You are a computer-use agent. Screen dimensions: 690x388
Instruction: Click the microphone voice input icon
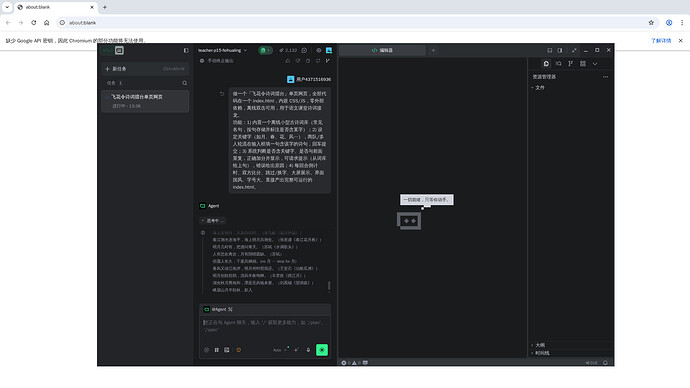click(308, 350)
